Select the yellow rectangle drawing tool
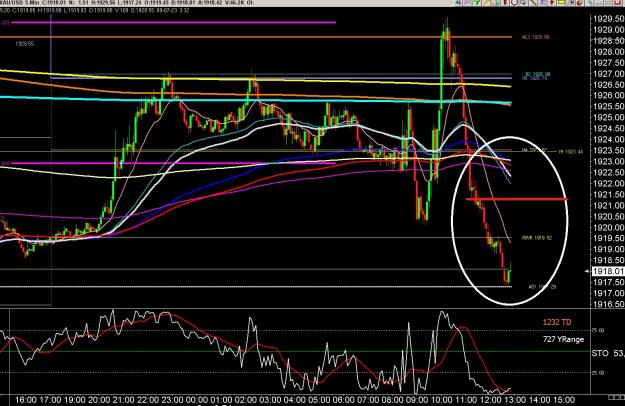Viewport: 625px width, 406px height. coord(561,2)
